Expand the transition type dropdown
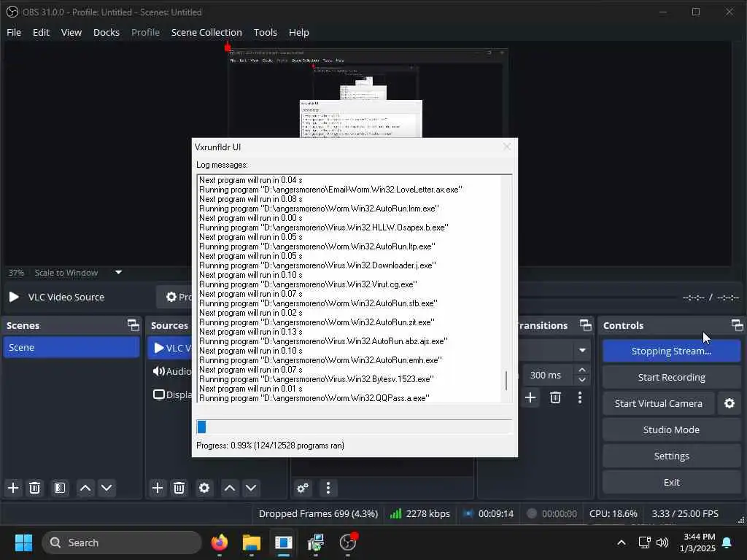The height and width of the screenshot is (560, 747). click(582, 350)
